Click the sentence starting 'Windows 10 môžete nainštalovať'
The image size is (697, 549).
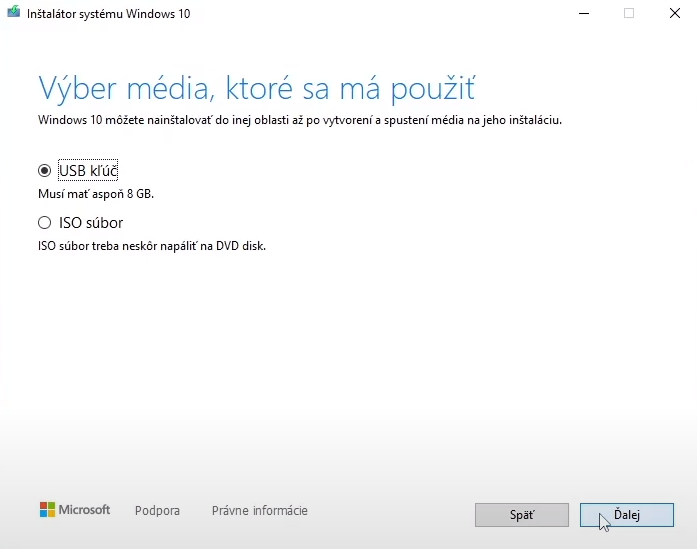(300, 120)
